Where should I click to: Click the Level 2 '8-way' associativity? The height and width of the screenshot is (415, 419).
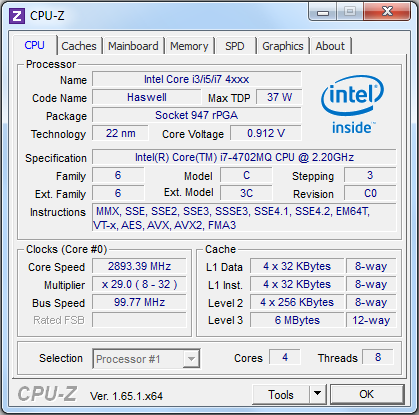pos(371,302)
